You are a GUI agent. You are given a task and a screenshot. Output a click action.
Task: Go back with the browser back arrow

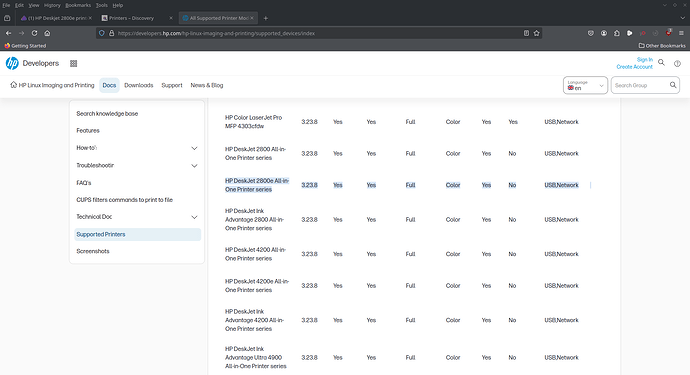click(8, 33)
